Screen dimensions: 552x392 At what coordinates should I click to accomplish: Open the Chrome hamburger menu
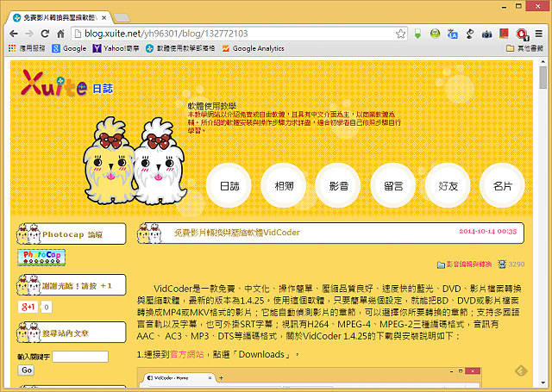538,34
